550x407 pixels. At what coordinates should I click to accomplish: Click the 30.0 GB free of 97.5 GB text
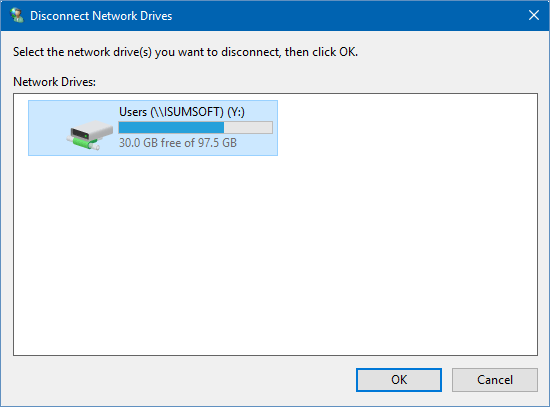pyautogui.click(x=178, y=143)
